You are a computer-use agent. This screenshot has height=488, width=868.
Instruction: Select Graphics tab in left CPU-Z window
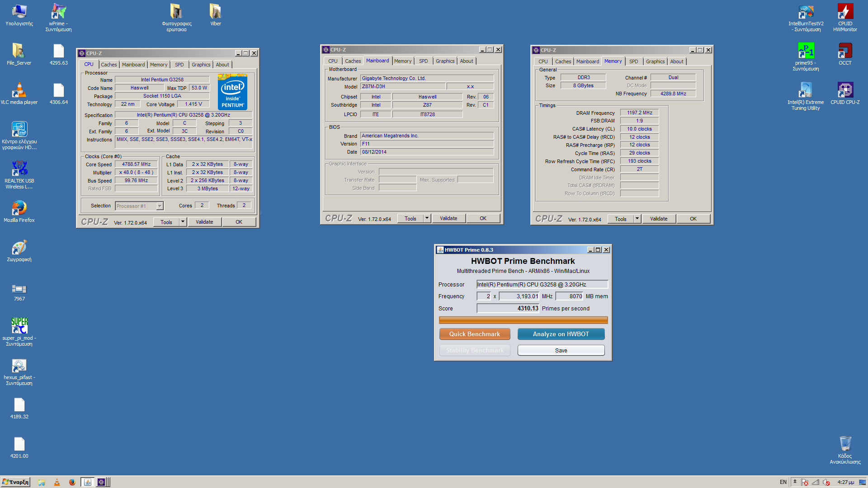pos(201,65)
